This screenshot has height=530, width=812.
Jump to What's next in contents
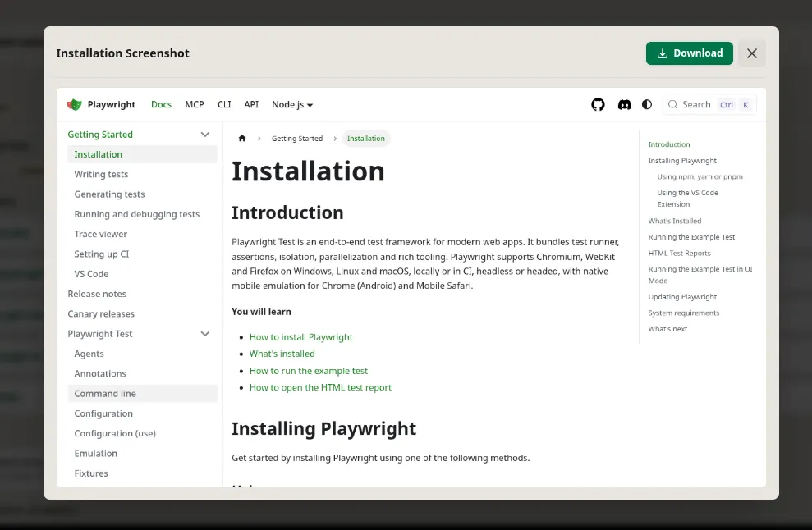click(x=667, y=329)
